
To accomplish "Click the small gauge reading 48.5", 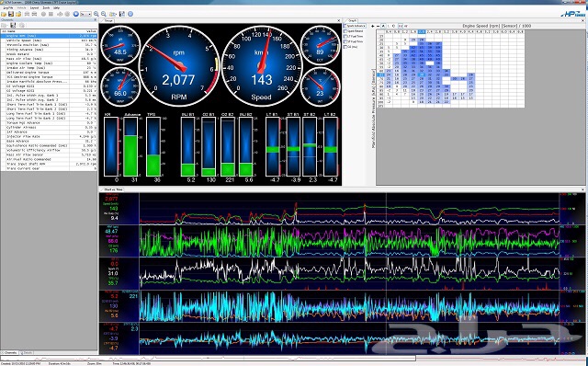I will pyautogui.click(x=120, y=45).
